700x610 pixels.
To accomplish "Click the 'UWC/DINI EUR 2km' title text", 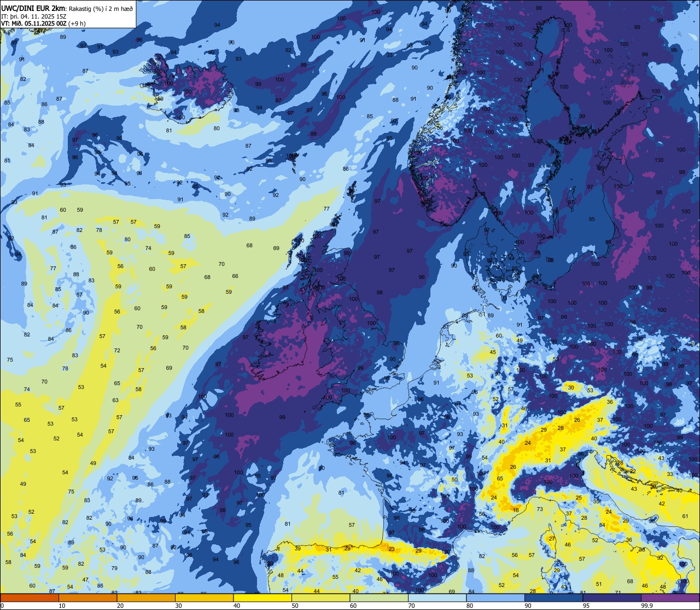I will coord(33,8).
